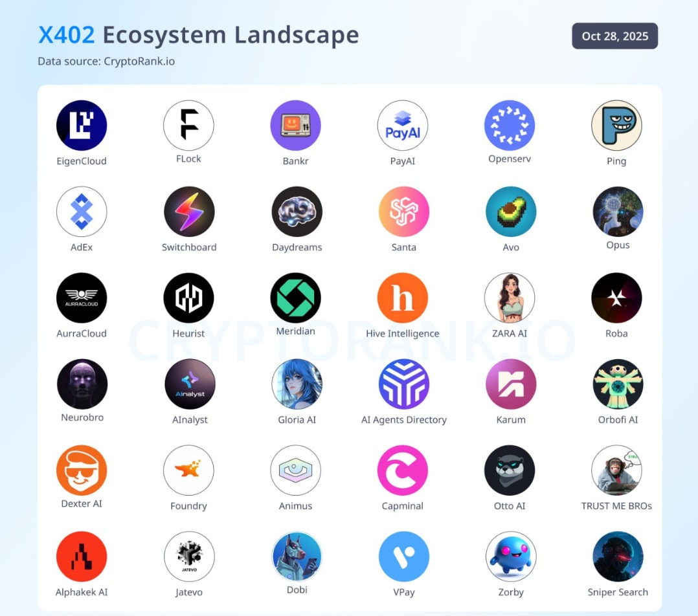
Task: Select the Openserv logo icon
Action: [x=510, y=126]
